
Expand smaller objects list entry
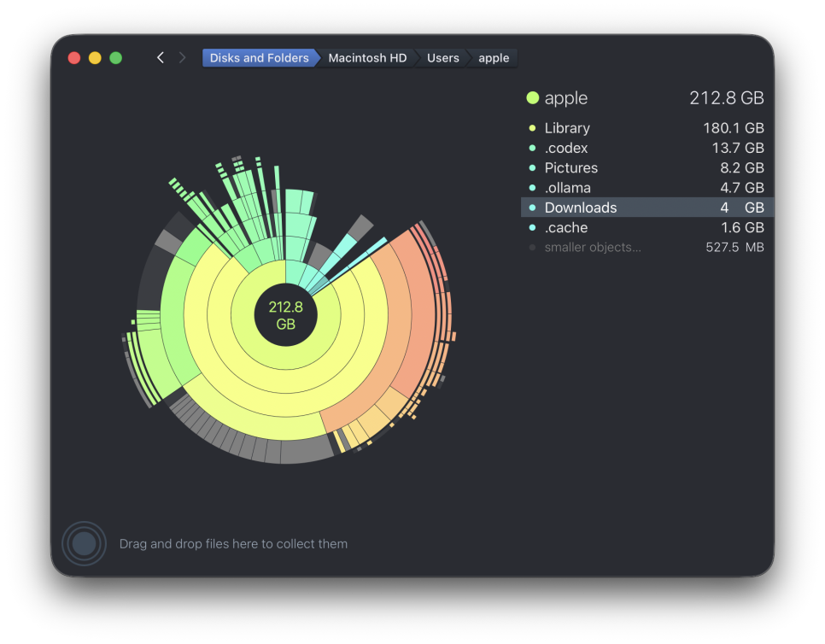pos(647,248)
